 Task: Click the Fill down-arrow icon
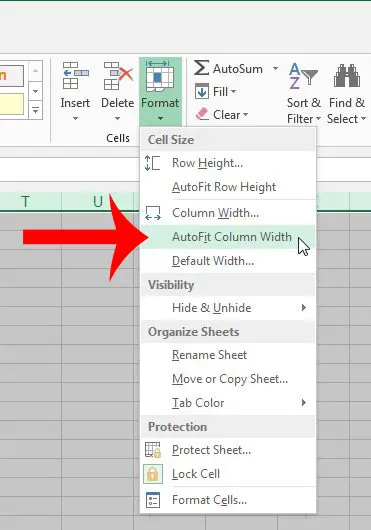(202, 91)
